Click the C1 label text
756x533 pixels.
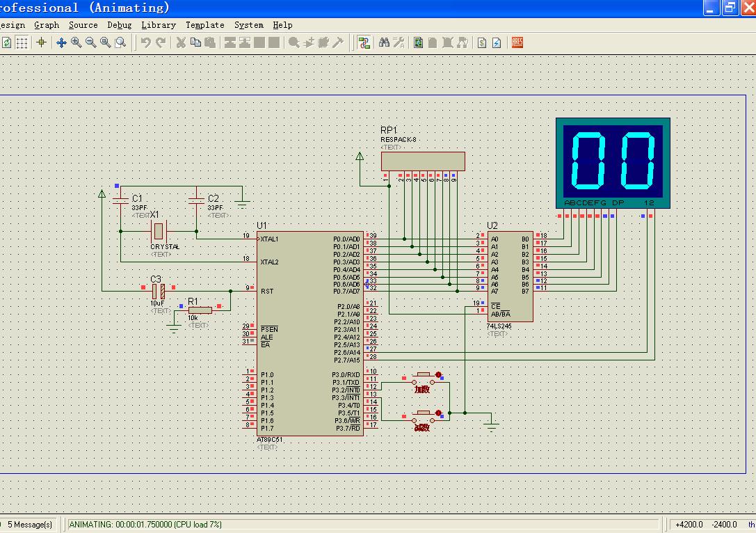138,198
